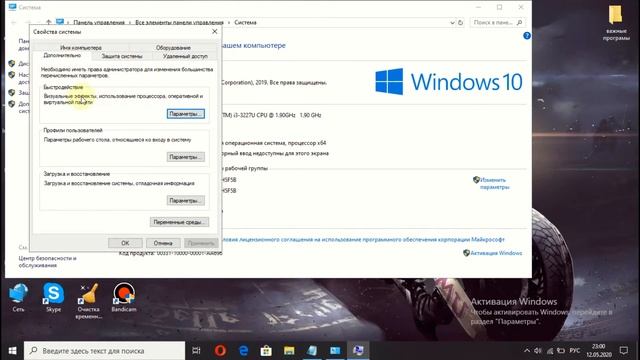Open File Explorer from taskbar
Viewport: 640px width, 360px height.
289,351
